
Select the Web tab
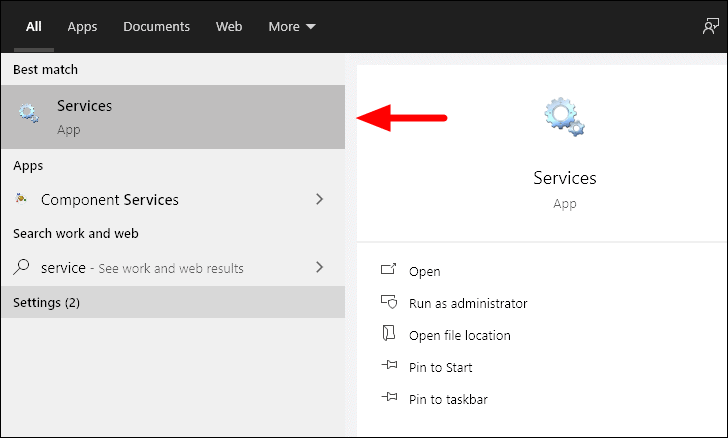coord(229,26)
